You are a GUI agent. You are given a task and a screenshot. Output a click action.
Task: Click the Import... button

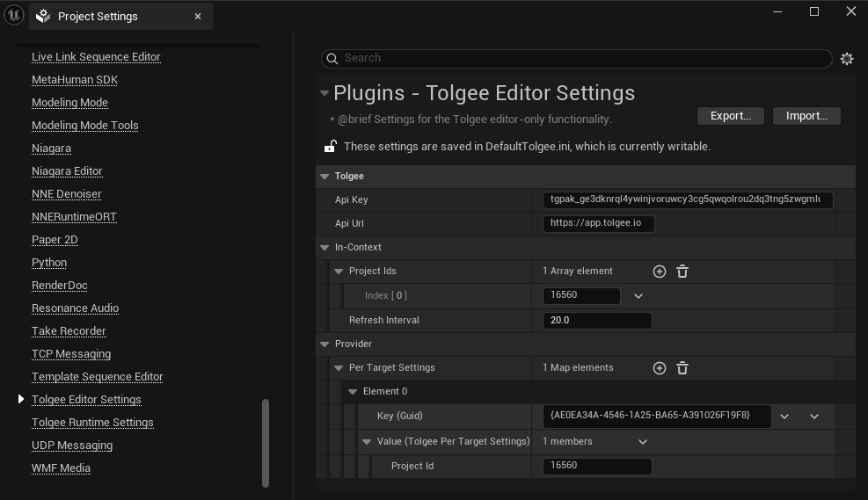pos(806,116)
